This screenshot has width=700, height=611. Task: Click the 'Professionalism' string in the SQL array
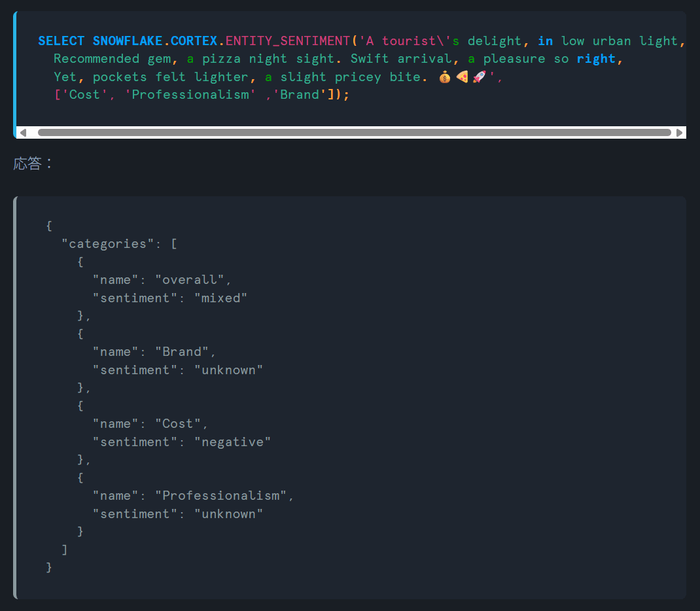click(190, 95)
